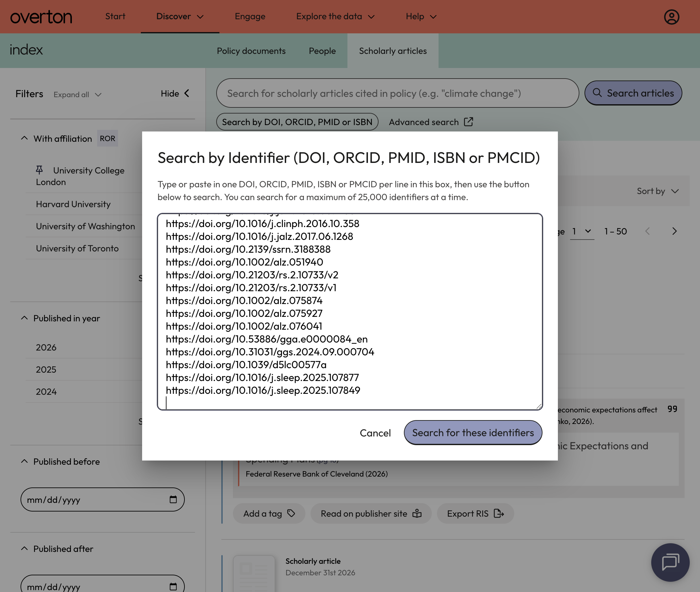Image resolution: width=700 pixels, height=592 pixels.
Task: Go to previous results page arrow
Action: (x=648, y=231)
